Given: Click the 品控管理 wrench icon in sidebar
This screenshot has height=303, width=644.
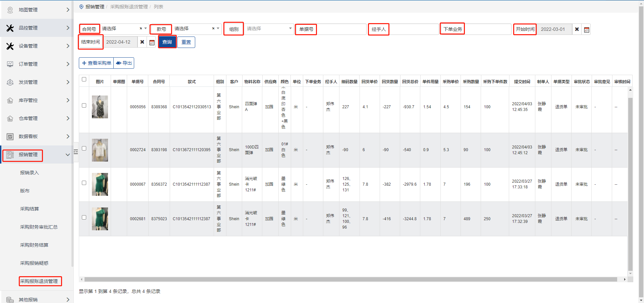Looking at the screenshot, I should tap(10, 28).
